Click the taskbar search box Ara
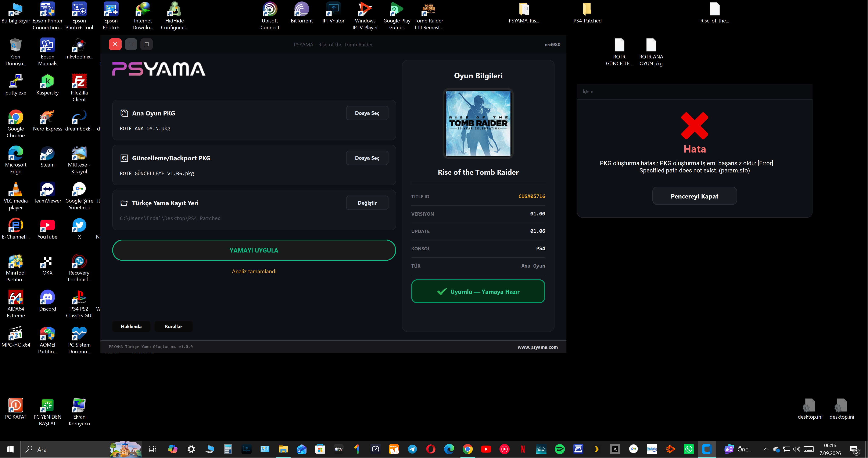Viewport: 868px width, 458px height. point(81,450)
